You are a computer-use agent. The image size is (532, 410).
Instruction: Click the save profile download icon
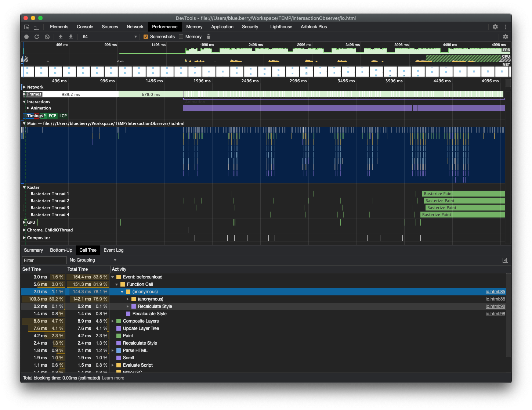[x=71, y=37]
